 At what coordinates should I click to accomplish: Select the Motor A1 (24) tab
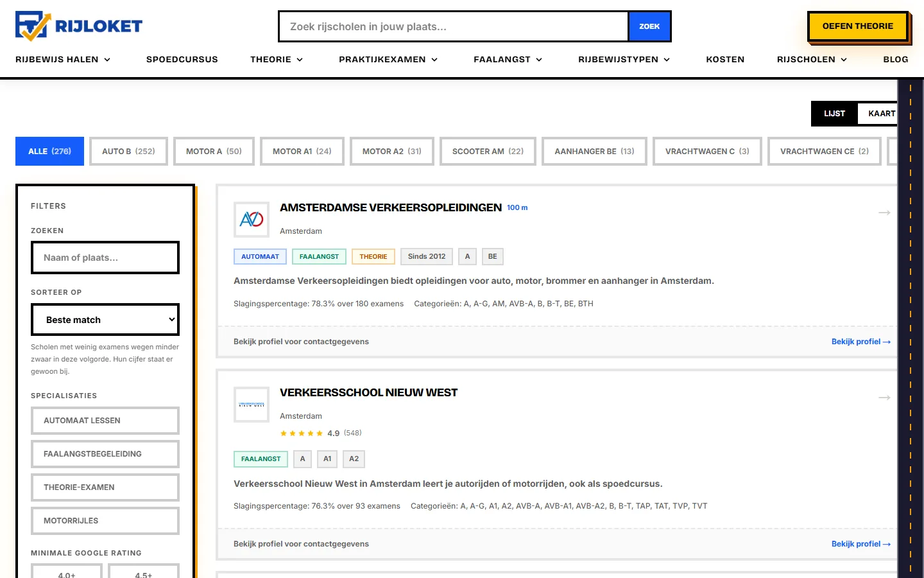(x=302, y=152)
